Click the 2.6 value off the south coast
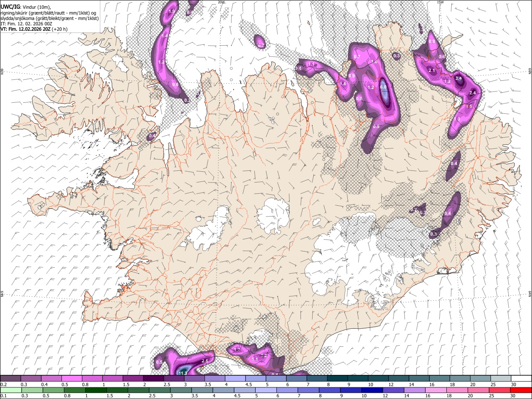532x399 pixels. pos(205,361)
